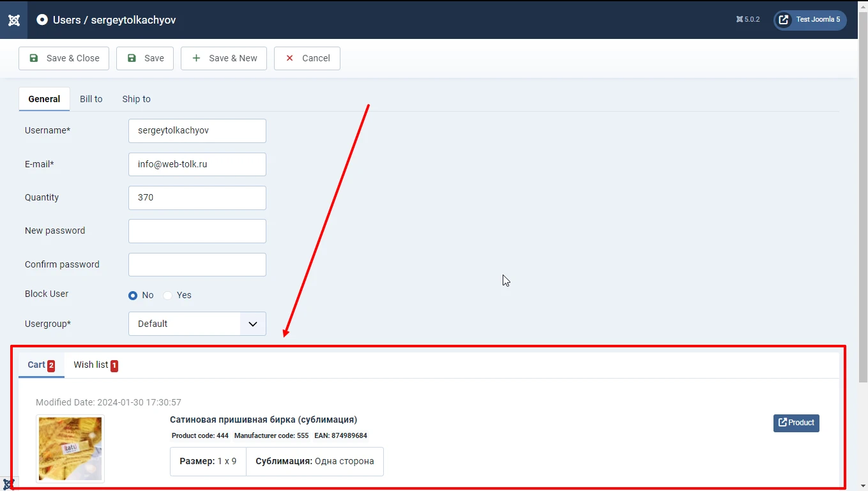This screenshot has height=491, width=868.
Task: Select No for Block User
Action: coord(133,296)
